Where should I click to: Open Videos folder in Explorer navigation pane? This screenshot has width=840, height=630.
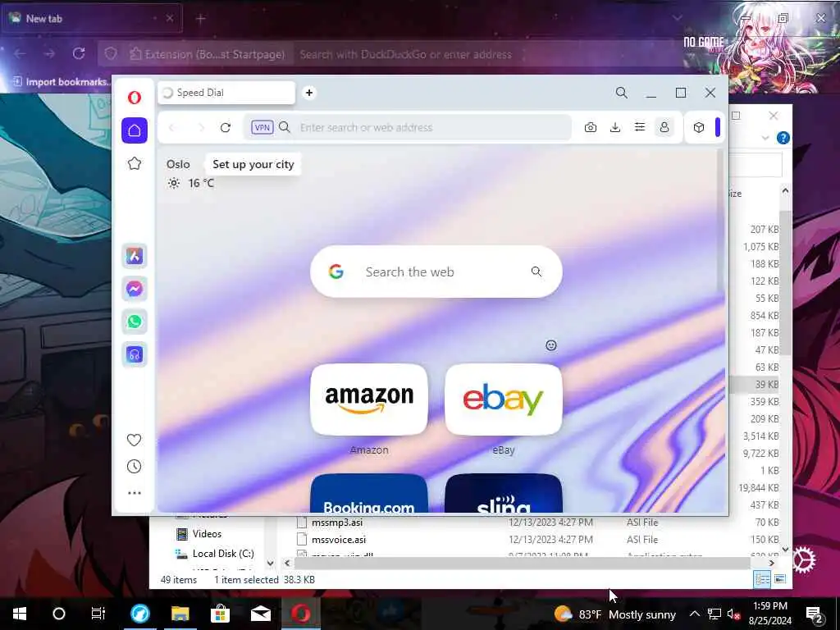coord(207,533)
